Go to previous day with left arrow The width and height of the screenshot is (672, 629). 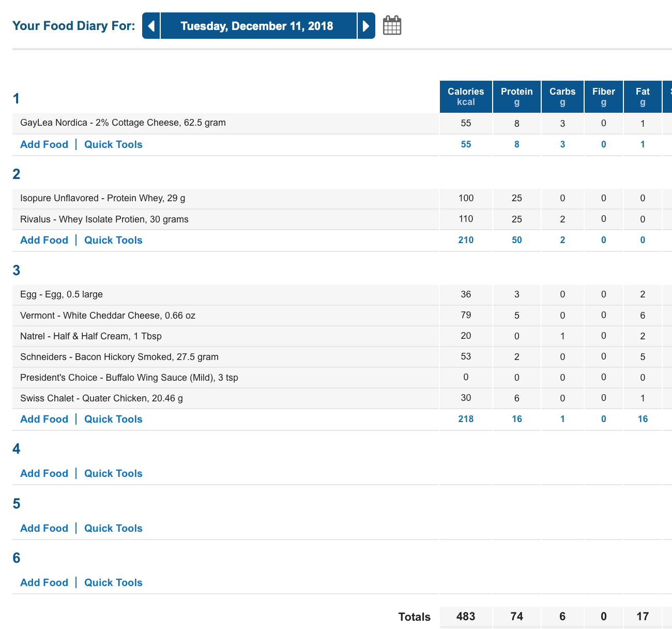tap(151, 26)
